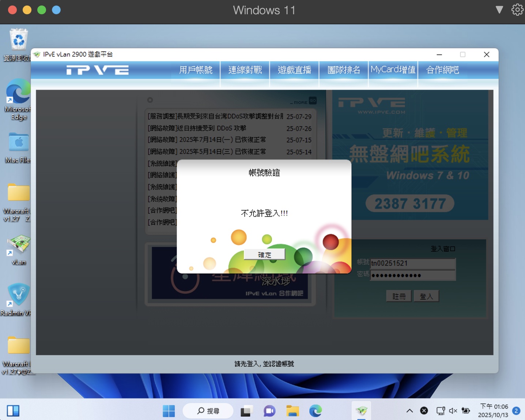Expand the system tray hidden icons chevron

coord(409,411)
